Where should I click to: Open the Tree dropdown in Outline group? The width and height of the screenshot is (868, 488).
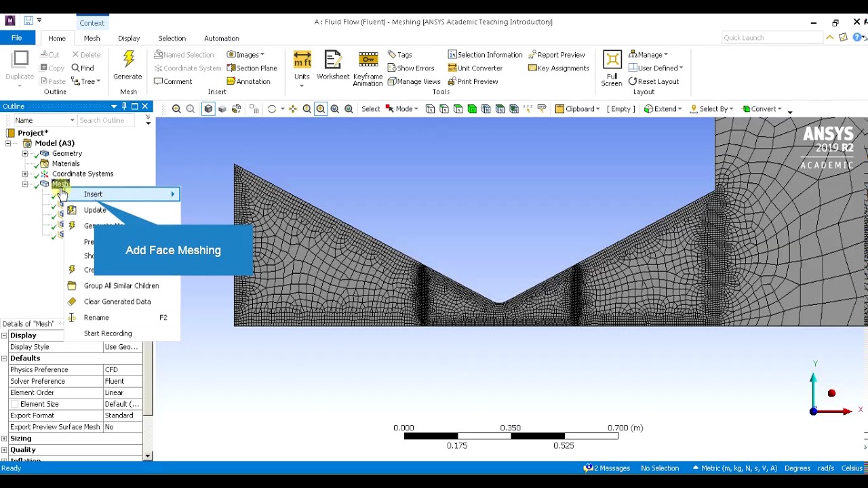pyautogui.click(x=86, y=81)
